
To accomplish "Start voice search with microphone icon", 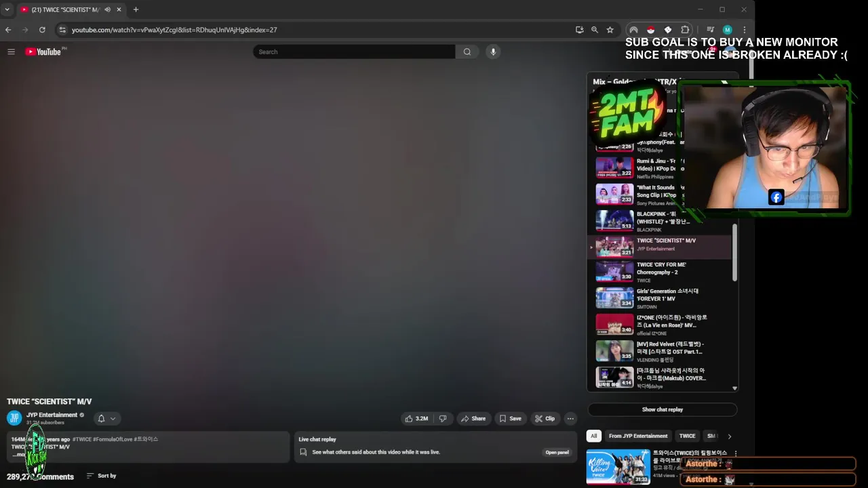I will 493,52.
